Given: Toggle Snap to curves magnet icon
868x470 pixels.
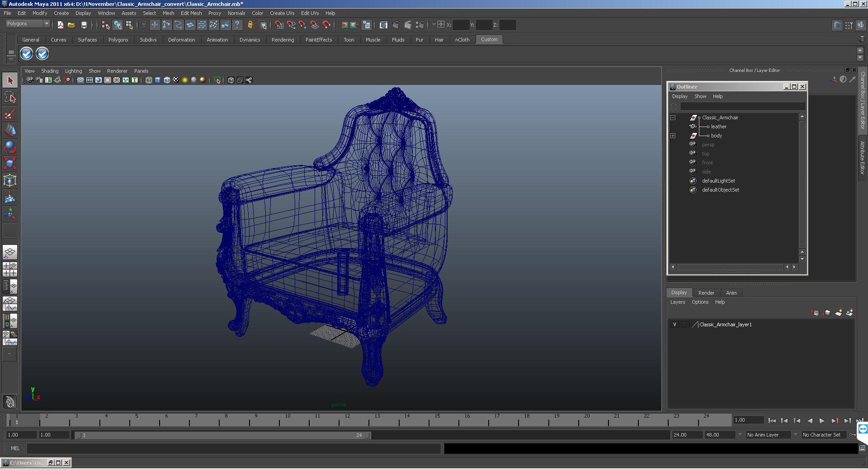Looking at the screenshot, I should tap(291, 25).
